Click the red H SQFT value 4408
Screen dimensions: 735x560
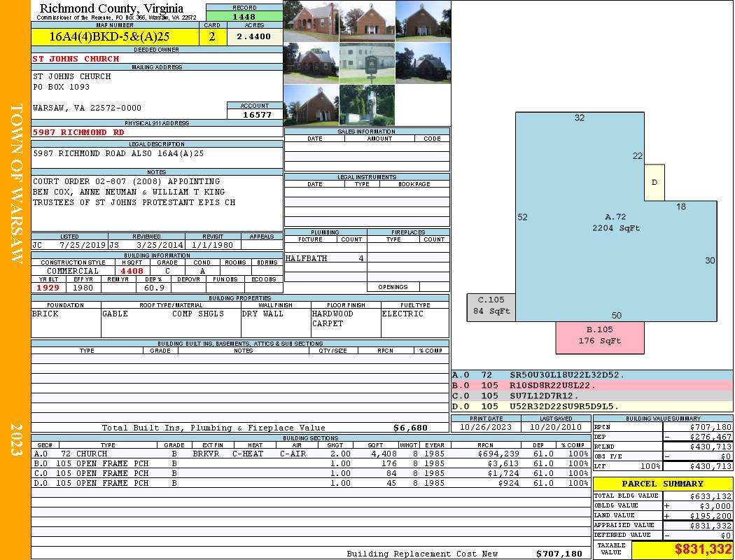(x=132, y=271)
